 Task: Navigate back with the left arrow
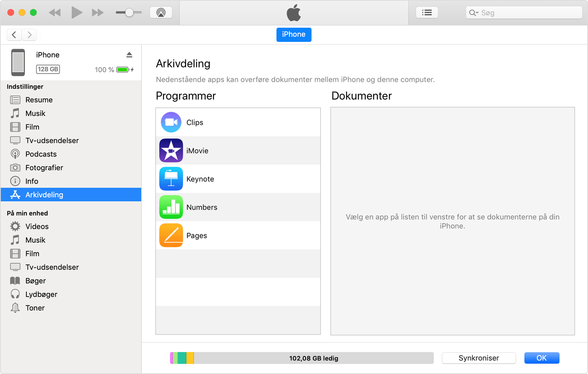(x=14, y=34)
